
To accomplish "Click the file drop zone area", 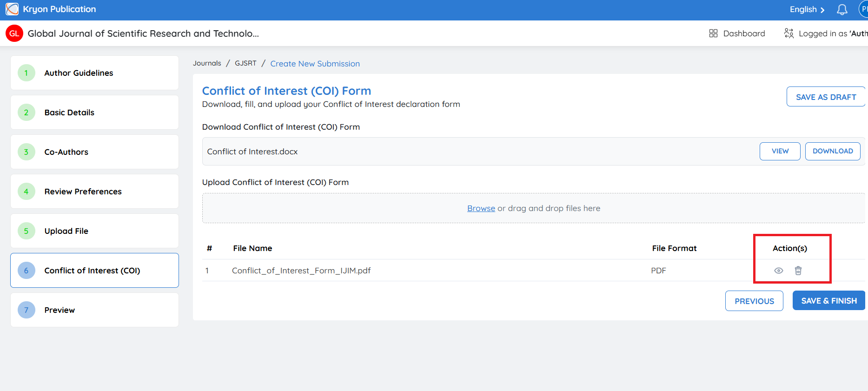I will click(534, 208).
